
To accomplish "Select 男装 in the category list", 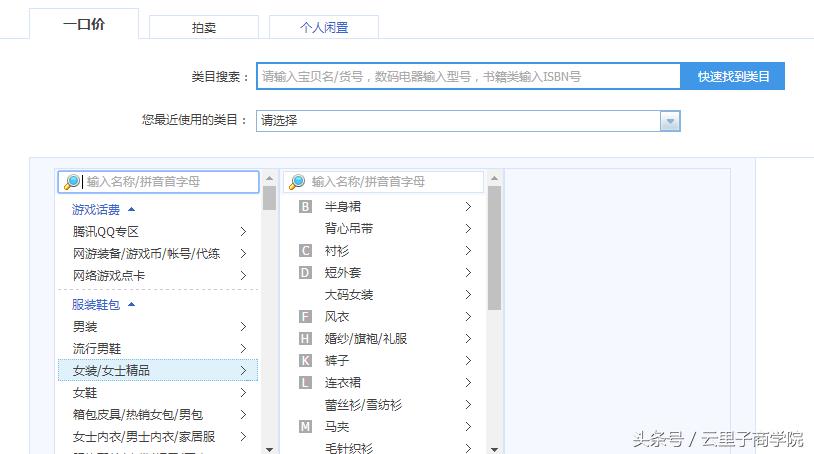I will click(86, 327).
